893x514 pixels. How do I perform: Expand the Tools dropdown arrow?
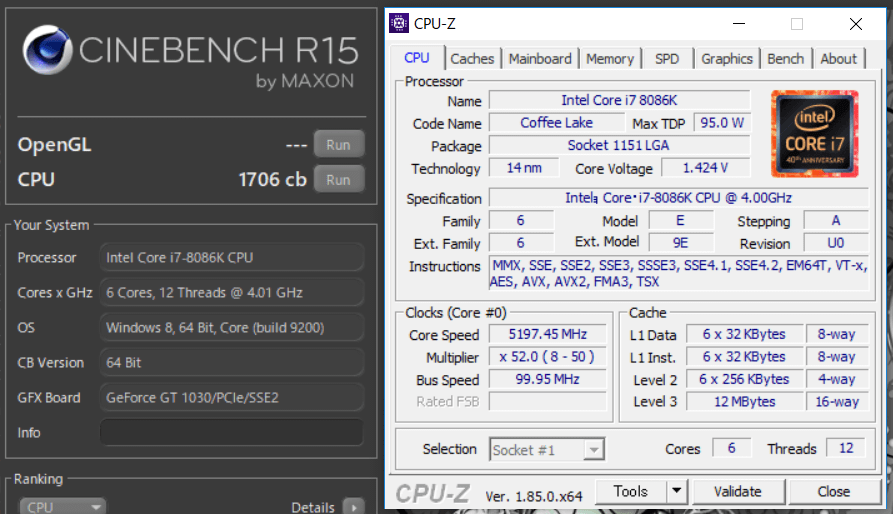(x=677, y=491)
